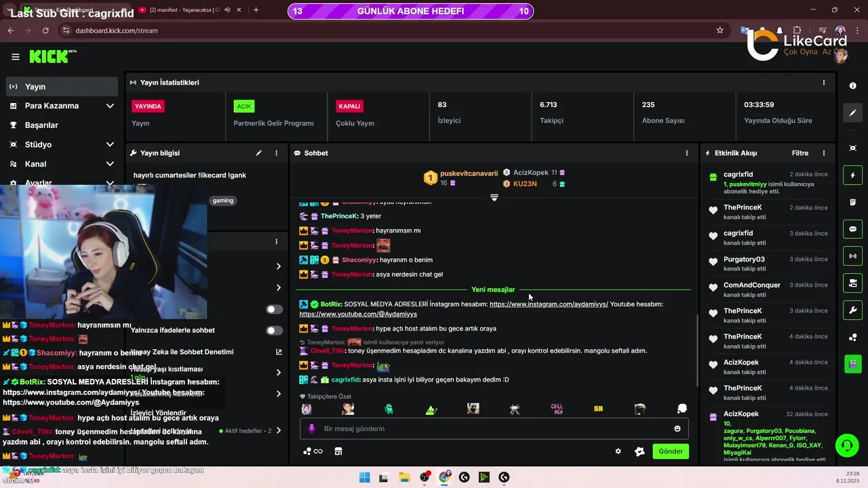
Task: Open Yapay Zeka ile Sohbet Denetimi external link
Action: (x=279, y=352)
